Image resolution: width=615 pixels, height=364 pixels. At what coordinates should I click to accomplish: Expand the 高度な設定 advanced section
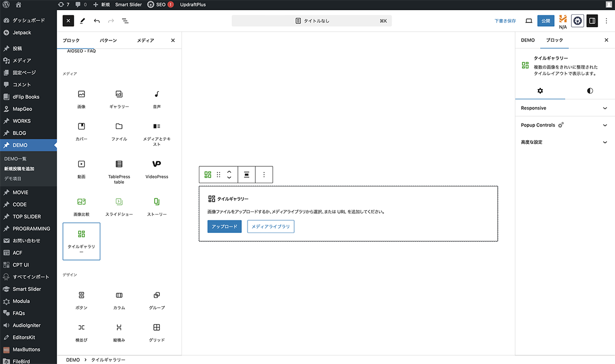[564, 142]
